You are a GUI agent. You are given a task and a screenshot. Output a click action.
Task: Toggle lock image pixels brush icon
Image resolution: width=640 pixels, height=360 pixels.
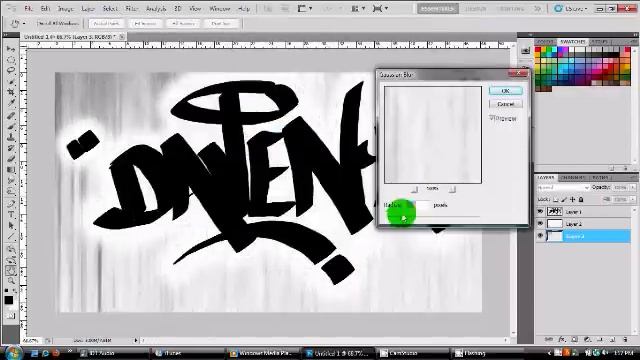click(x=564, y=200)
